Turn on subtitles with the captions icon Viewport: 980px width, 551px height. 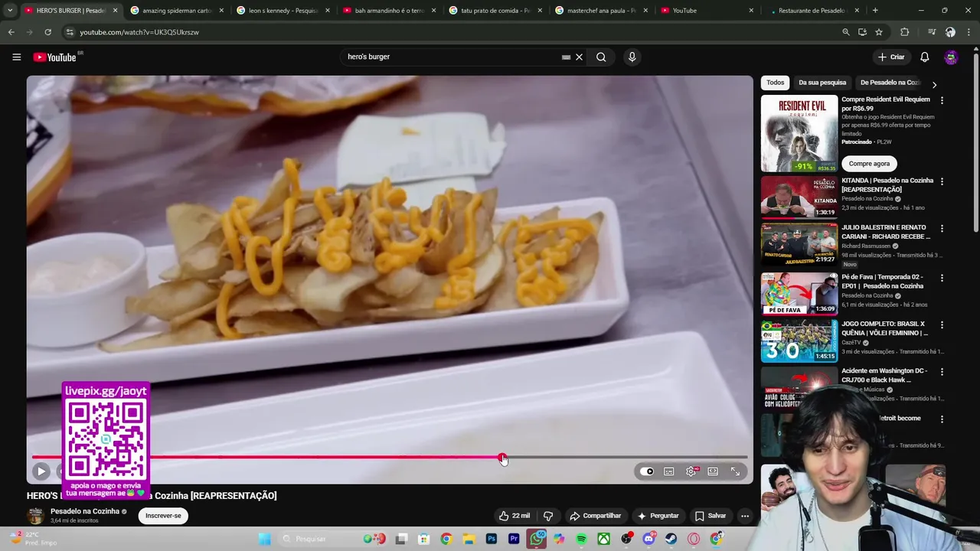(x=669, y=471)
